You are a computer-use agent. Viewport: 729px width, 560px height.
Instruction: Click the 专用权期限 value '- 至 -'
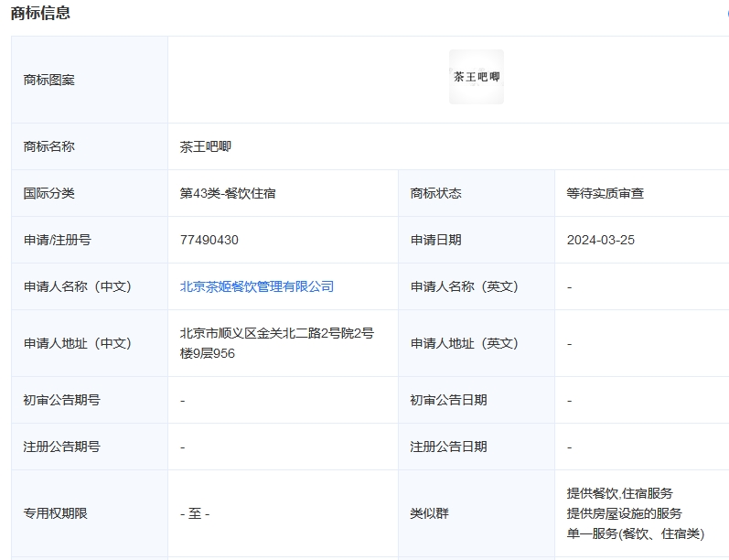pyautogui.click(x=195, y=513)
